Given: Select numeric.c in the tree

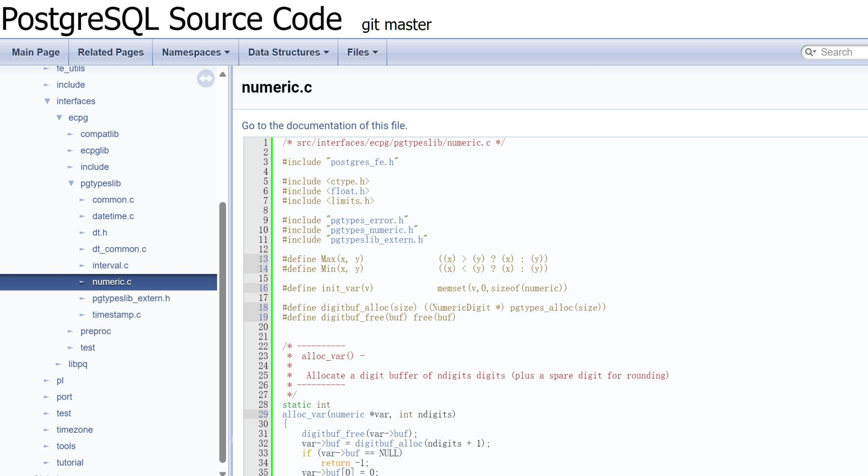Looking at the screenshot, I should pyautogui.click(x=112, y=282).
